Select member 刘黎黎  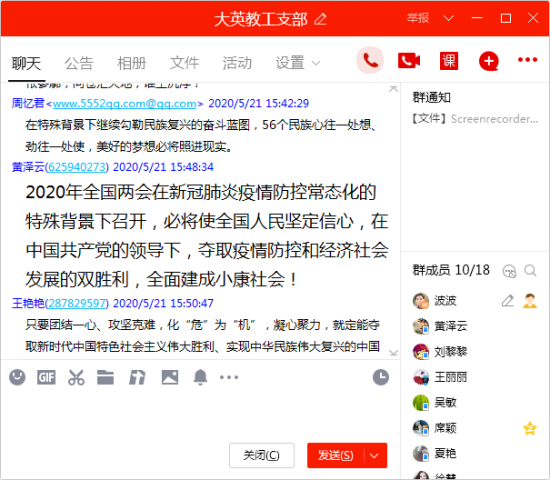point(475,352)
